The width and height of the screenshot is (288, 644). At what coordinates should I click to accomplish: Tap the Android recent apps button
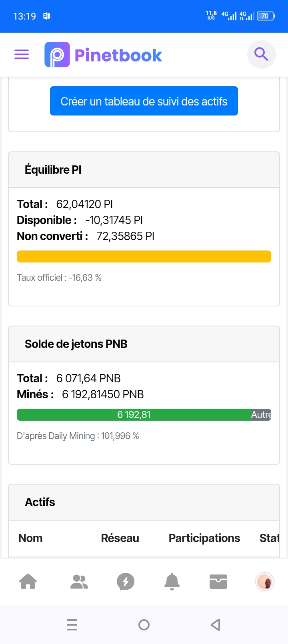(x=72, y=624)
